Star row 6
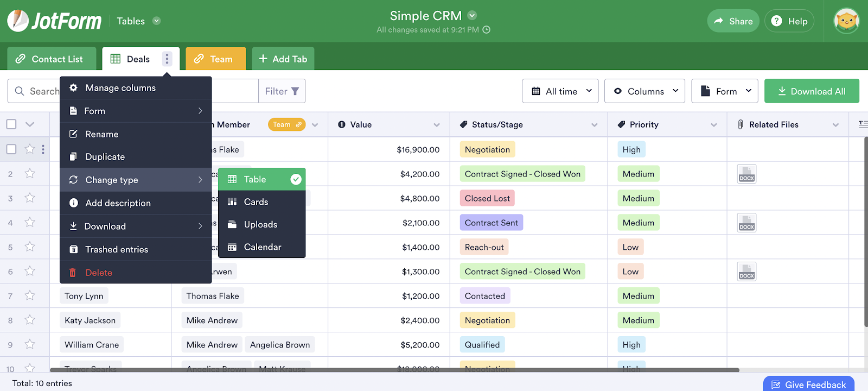 30,272
